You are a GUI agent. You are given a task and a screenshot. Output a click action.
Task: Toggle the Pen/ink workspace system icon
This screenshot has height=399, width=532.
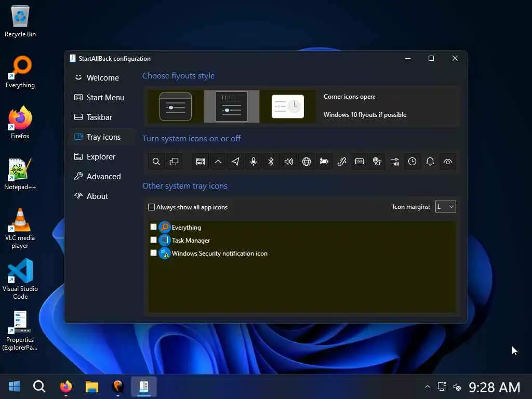(342, 162)
